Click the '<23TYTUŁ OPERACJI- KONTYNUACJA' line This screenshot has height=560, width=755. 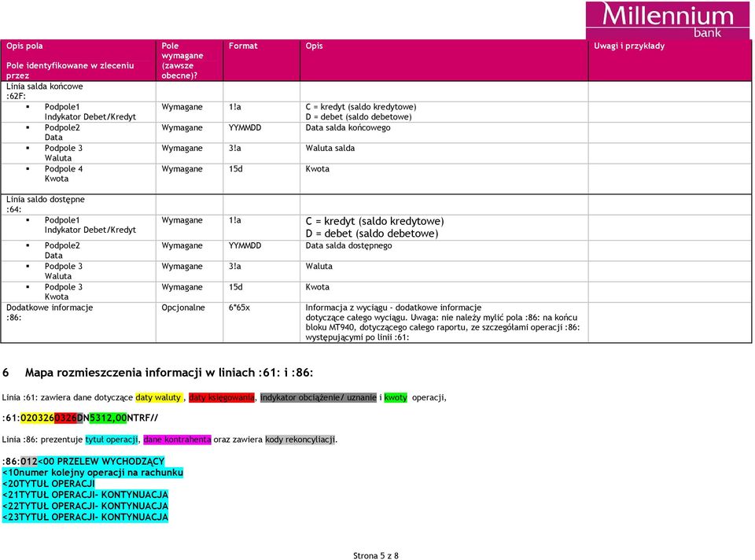point(85,518)
